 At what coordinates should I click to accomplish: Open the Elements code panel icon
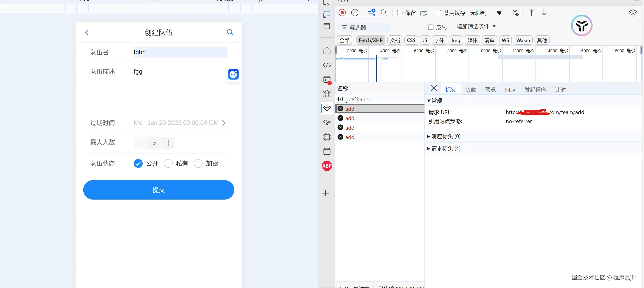pyautogui.click(x=327, y=65)
